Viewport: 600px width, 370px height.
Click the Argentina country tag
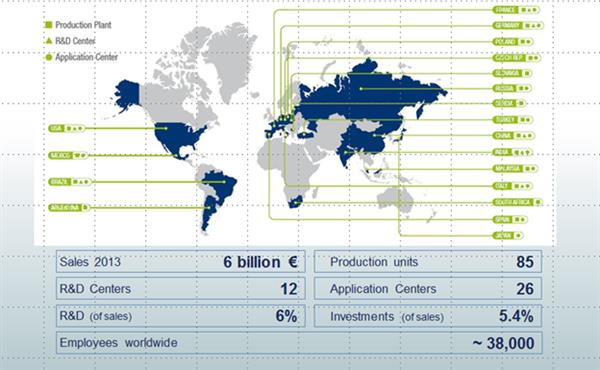69,208
